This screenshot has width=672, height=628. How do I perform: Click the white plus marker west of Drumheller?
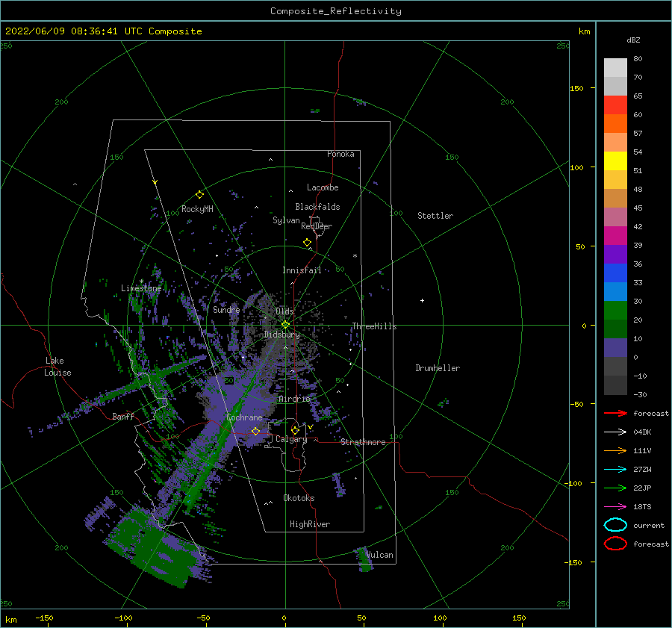[x=422, y=300]
